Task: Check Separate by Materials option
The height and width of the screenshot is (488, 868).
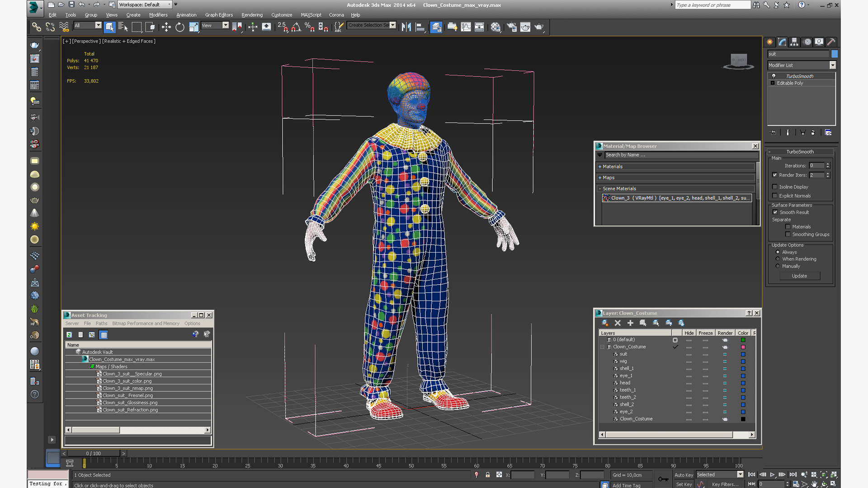Action: pyautogui.click(x=788, y=227)
